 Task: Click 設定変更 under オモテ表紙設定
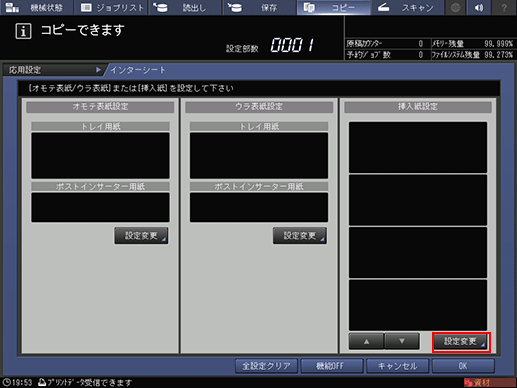(141, 236)
